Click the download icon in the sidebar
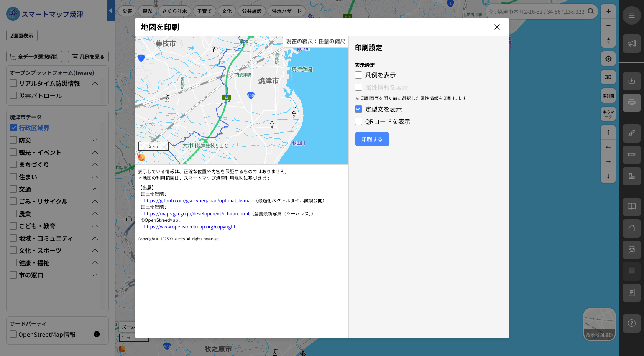644x356 pixels. [x=632, y=81]
